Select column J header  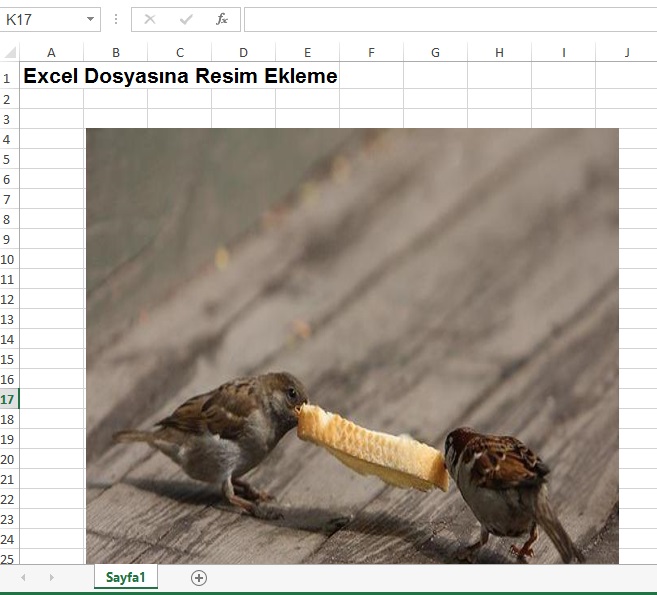626,52
